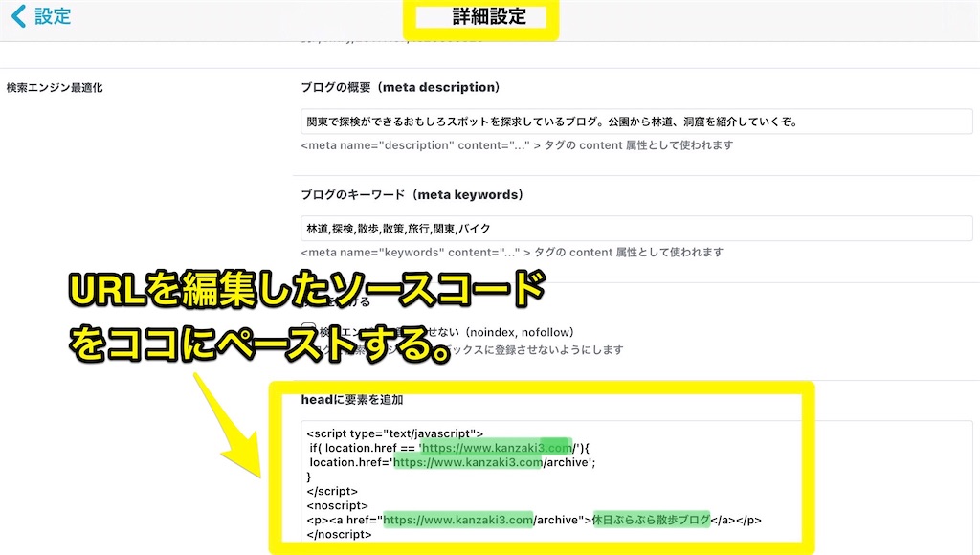Toggle the noindex, nofollow checkbox
This screenshot has width=980, height=555.
click(x=308, y=331)
